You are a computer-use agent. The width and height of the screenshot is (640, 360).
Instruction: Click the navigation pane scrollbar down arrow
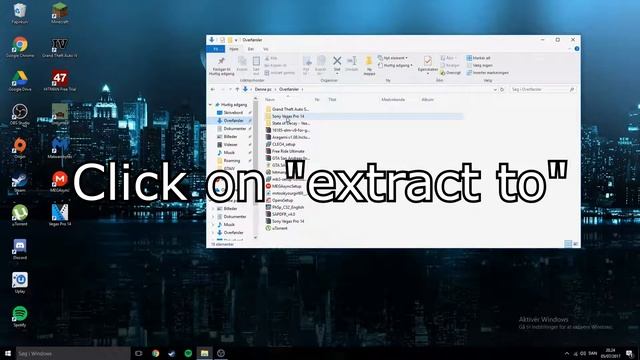[x=256, y=238]
